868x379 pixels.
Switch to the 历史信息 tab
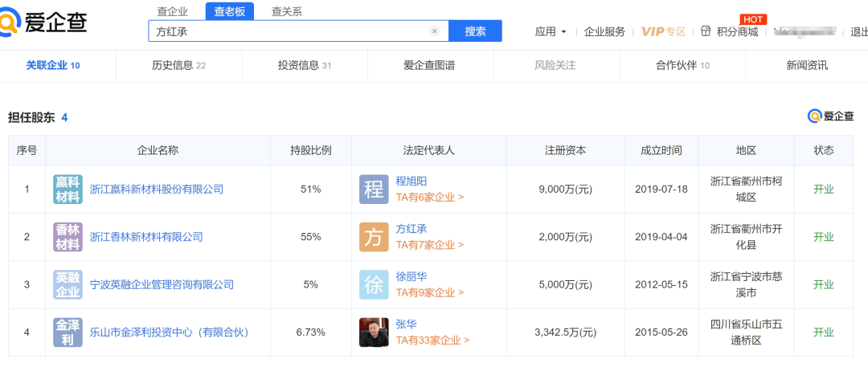[178, 65]
